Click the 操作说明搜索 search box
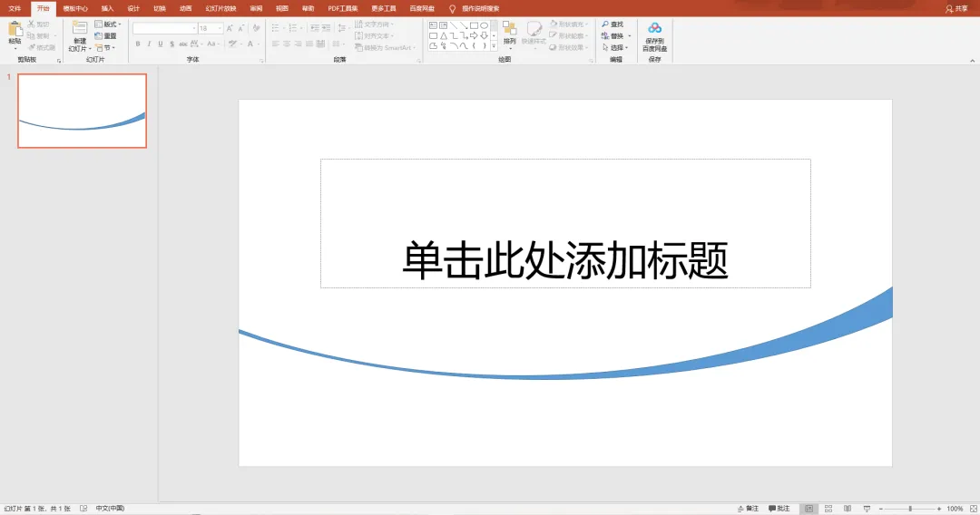 coord(481,9)
